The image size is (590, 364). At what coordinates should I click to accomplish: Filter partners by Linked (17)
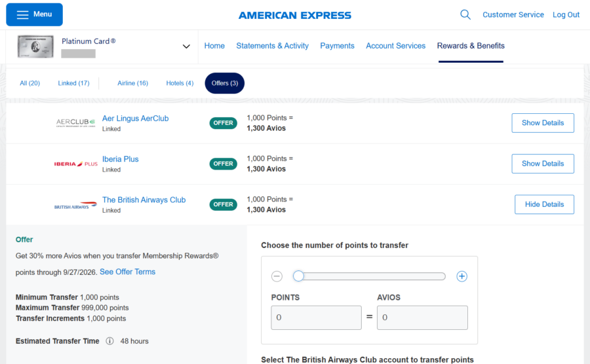click(73, 83)
